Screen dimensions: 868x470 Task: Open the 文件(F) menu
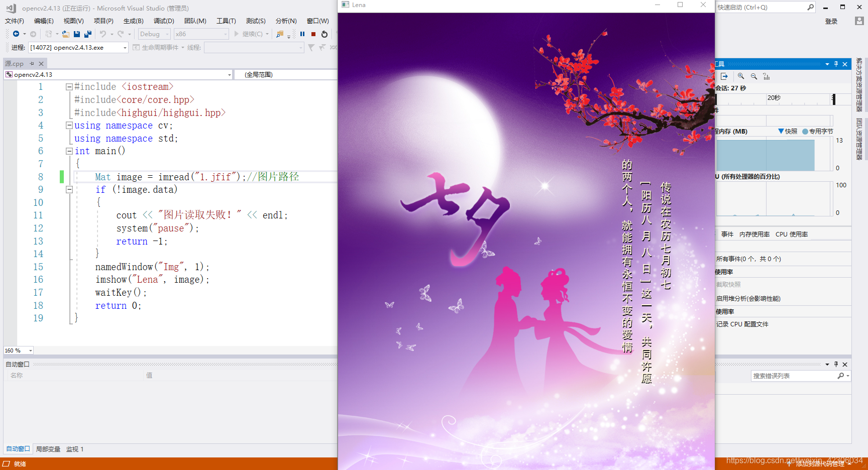[x=15, y=21]
